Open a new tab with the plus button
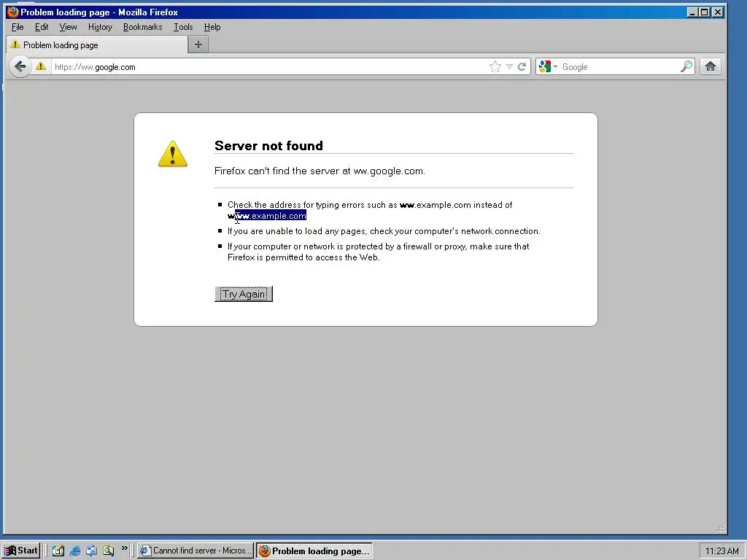 [198, 44]
